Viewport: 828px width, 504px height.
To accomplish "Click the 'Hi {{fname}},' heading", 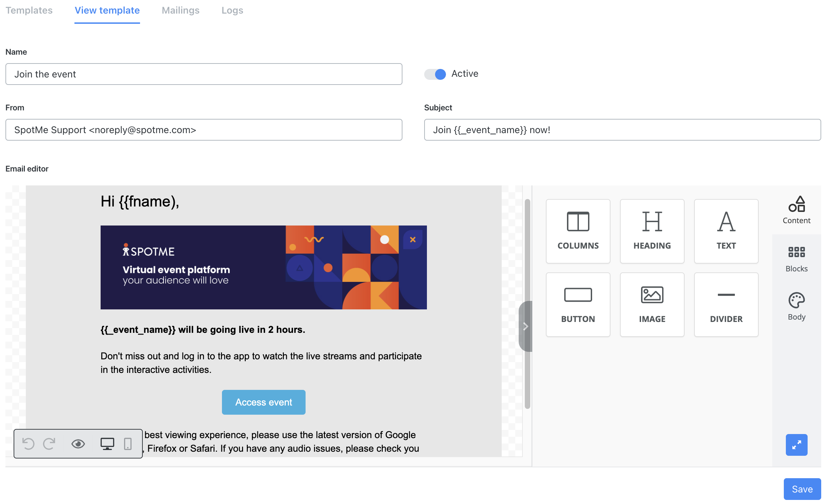I will [x=140, y=201].
